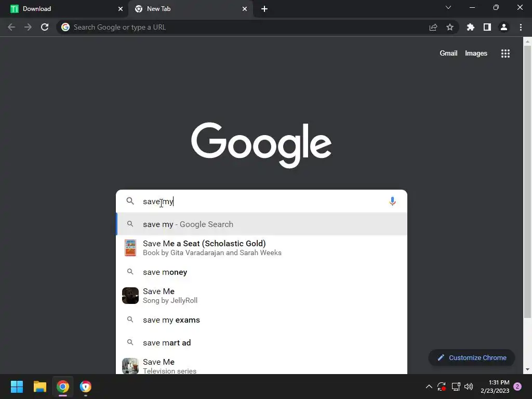Screen dimensions: 532x399
Task: Bookmark this tab with the star icon
Action: [450, 27]
